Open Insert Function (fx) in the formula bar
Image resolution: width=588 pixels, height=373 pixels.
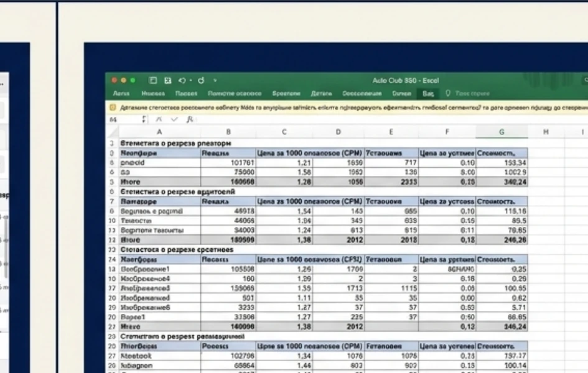[x=190, y=119]
